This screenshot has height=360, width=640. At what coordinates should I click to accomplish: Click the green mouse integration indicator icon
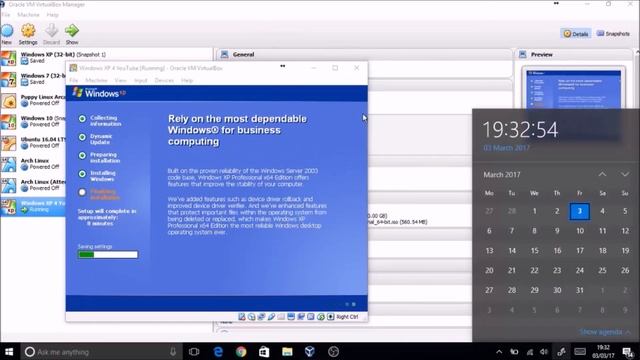[321, 317]
